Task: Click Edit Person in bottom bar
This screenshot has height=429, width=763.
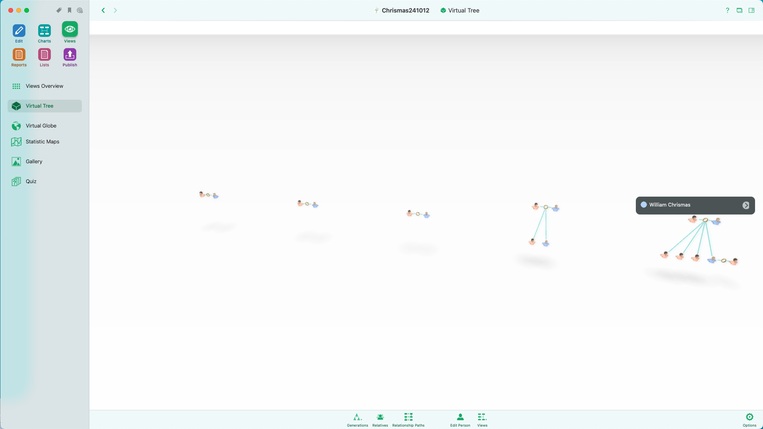Action: point(460,419)
